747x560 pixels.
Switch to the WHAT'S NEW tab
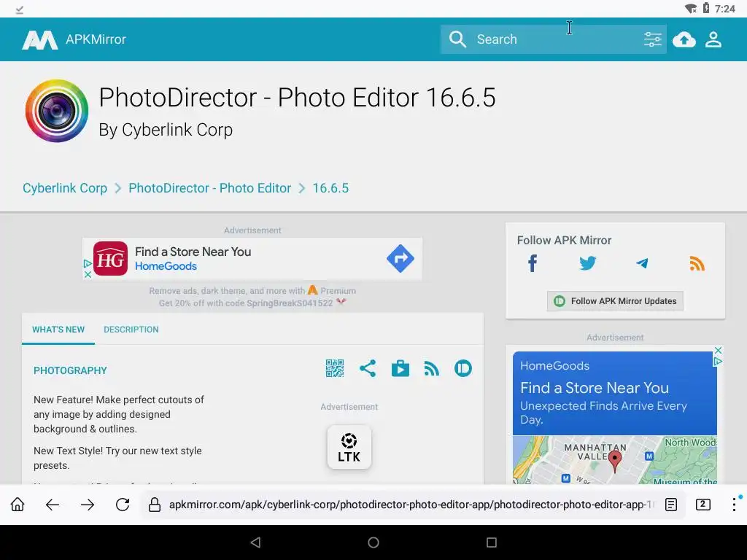(x=58, y=330)
